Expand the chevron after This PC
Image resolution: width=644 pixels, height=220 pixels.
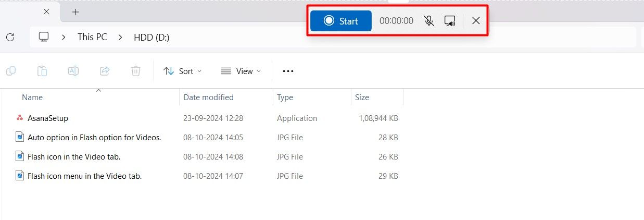click(x=120, y=37)
